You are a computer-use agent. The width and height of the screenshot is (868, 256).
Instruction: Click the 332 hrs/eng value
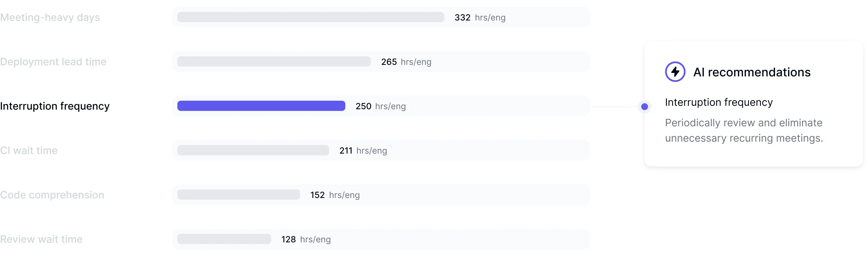tap(480, 18)
